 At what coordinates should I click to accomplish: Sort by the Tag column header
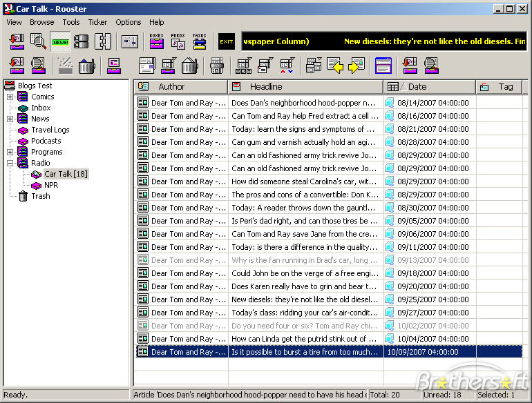(499, 87)
